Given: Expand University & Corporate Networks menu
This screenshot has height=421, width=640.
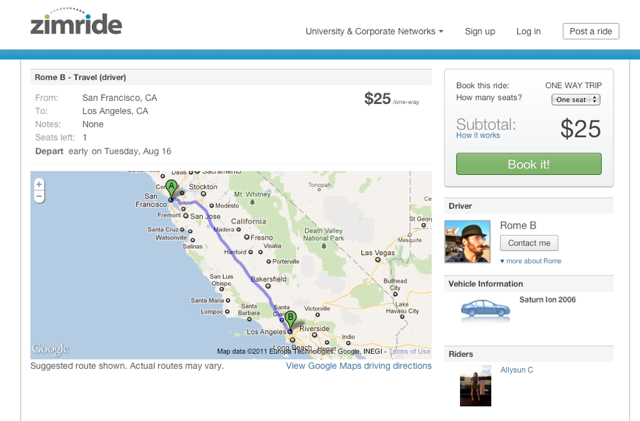Looking at the screenshot, I should point(374,31).
